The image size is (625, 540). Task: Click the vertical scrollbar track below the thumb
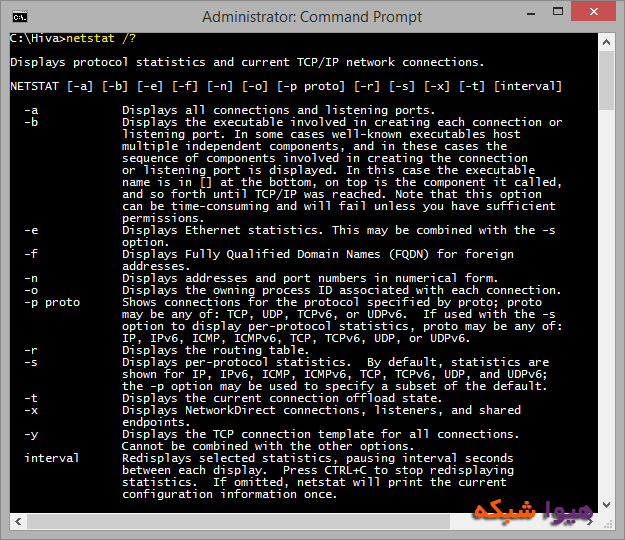[606, 300]
